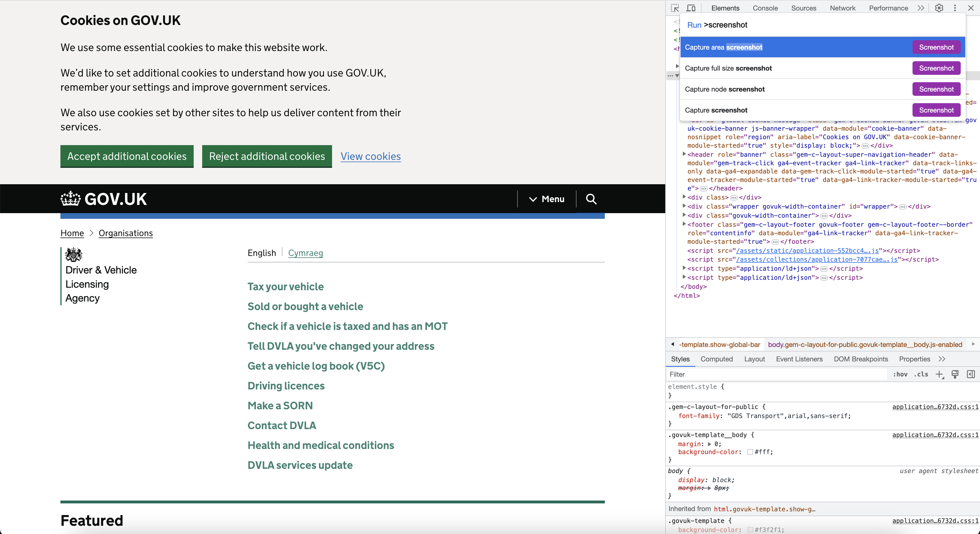Switch language to Cymraeg
The width and height of the screenshot is (980, 534).
305,253
